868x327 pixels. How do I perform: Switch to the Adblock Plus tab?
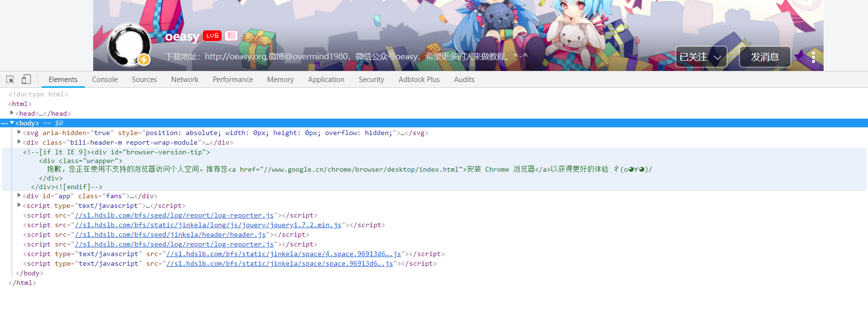[x=419, y=80]
